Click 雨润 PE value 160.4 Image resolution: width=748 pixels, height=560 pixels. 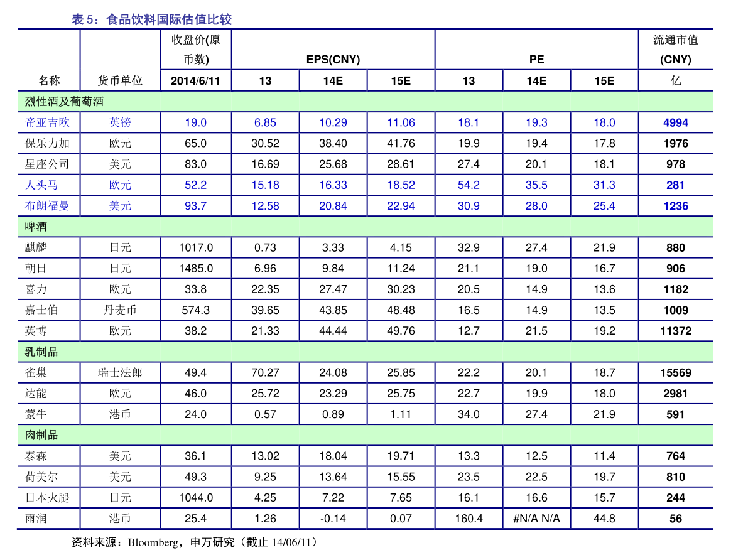[x=469, y=519]
